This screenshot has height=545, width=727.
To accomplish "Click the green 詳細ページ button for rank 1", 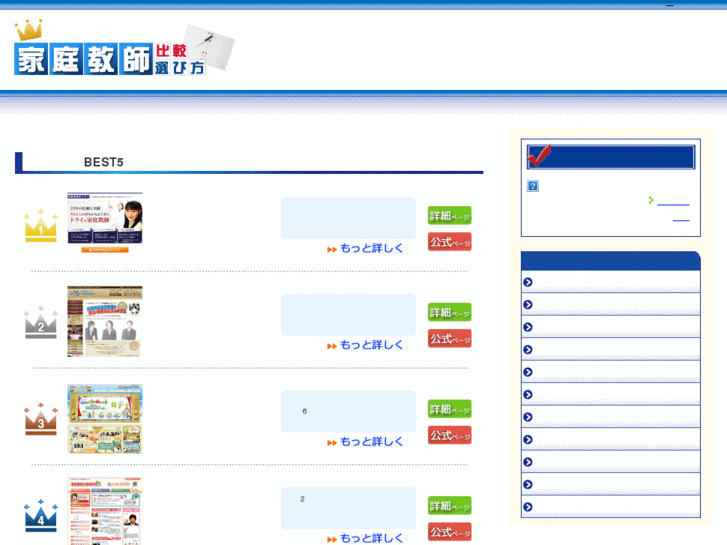I will tap(449, 216).
